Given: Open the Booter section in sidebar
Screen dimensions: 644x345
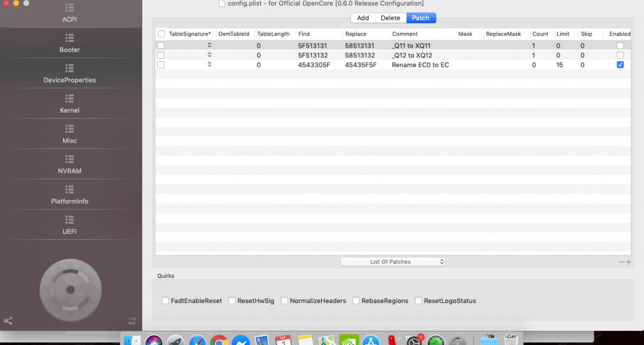Looking at the screenshot, I should point(70,42).
